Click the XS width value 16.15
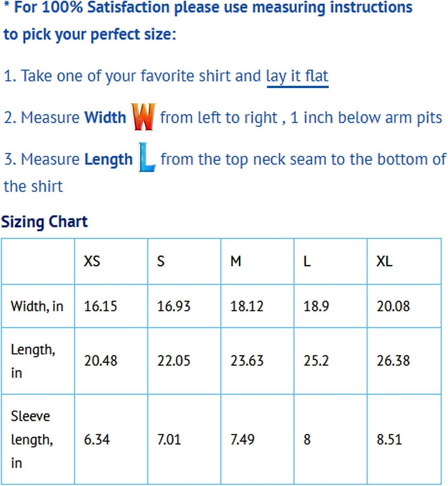Image resolution: width=448 pixels, height=486 pixels. [x=100, y=306]
